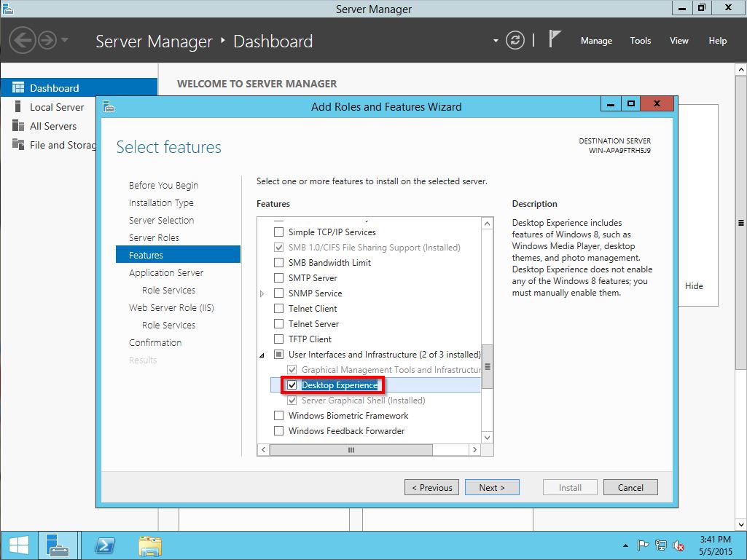The image size is (747, 560).
Task: Select All Servers in the sidebar
Action: (51, 125)
